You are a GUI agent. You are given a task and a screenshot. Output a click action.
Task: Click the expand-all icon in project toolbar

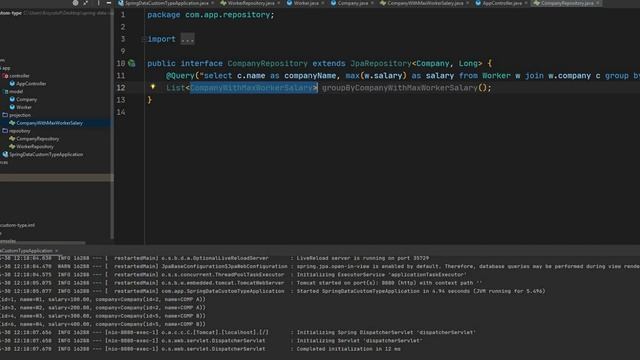point(86,3)
